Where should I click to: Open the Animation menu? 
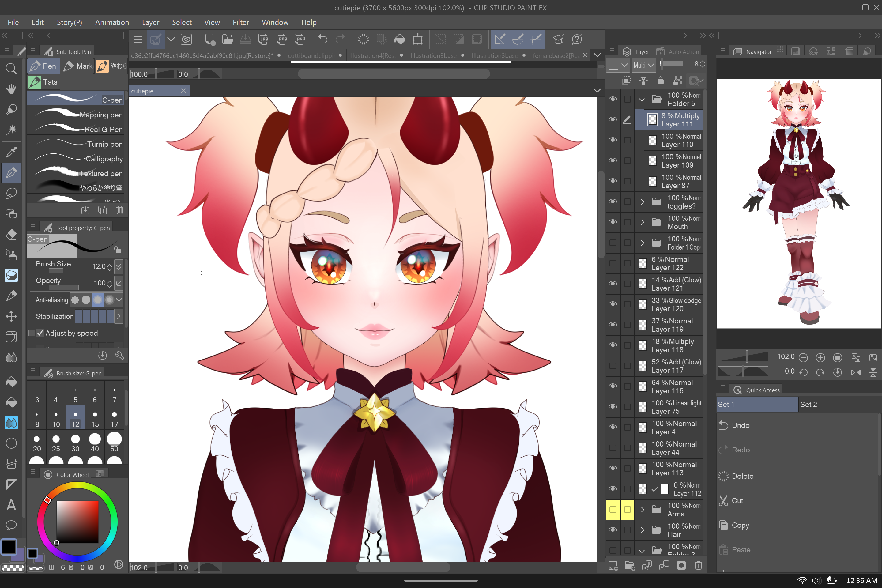tap(112, 22)
